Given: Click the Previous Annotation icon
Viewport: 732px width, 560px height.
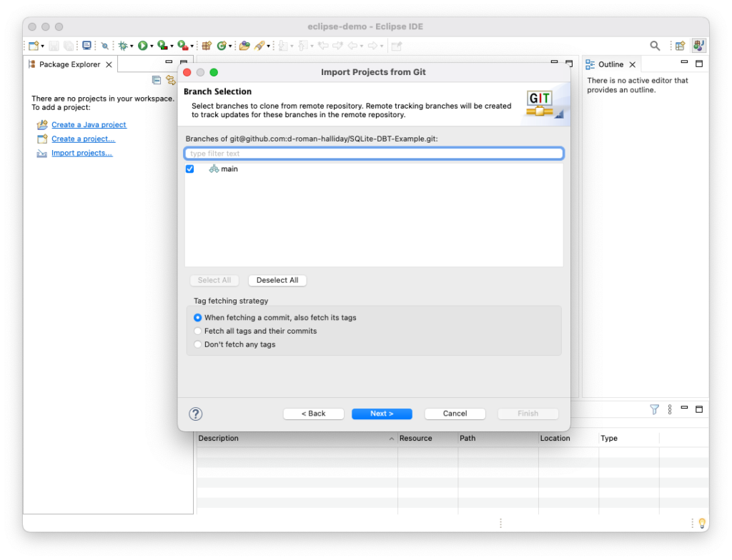Looking at the screenshot, I should click(x=303, y=46).
